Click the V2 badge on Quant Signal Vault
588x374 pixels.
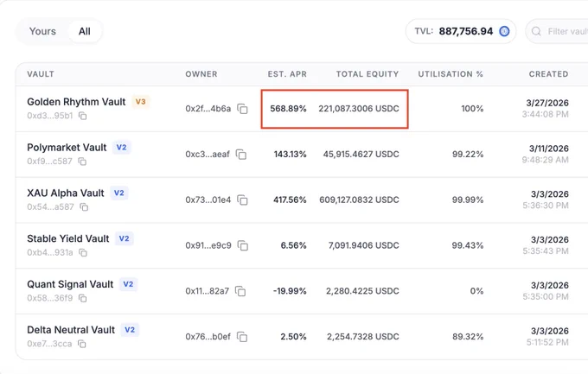(128, 284)
